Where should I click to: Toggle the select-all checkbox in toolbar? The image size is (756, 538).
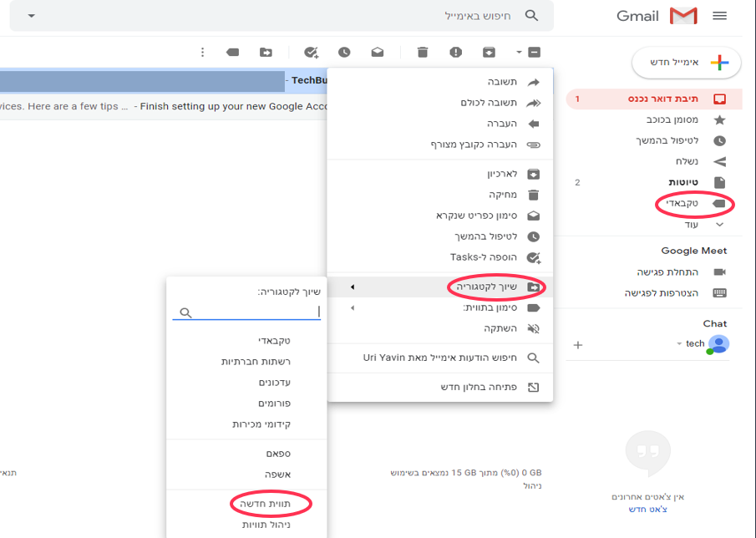pyautogui.click(x=535, y=52)
